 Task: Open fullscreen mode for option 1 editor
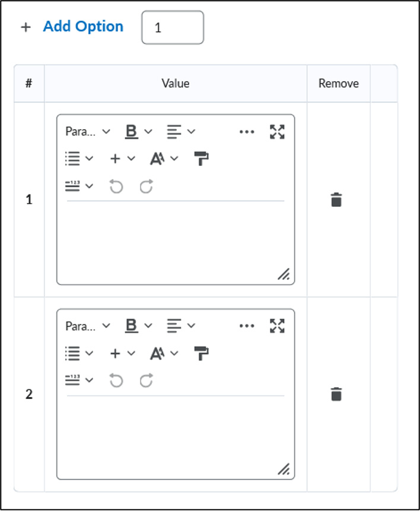click(x=277, y=132)
